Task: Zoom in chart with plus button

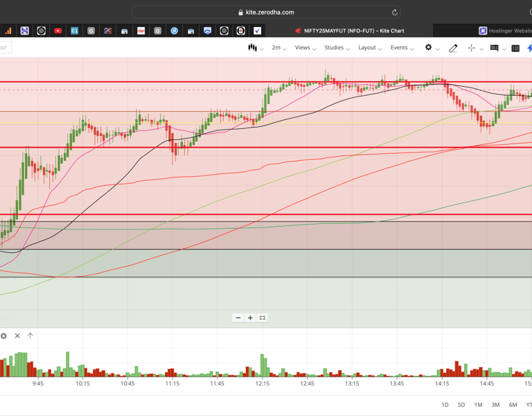Action: coord(250,318)
